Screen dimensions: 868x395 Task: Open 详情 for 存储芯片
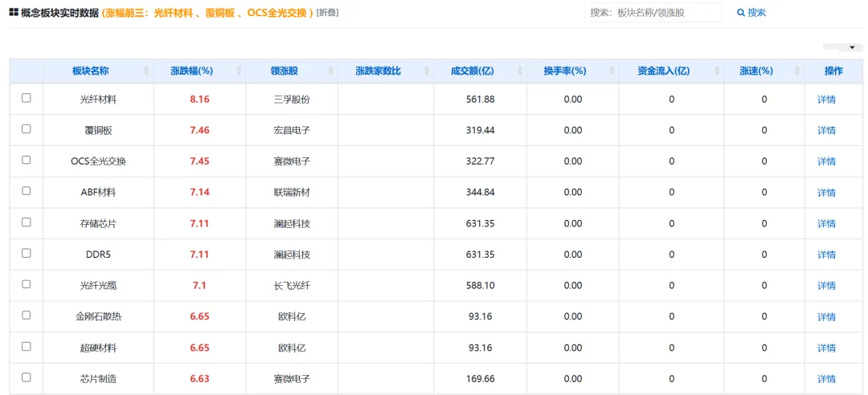826,223
